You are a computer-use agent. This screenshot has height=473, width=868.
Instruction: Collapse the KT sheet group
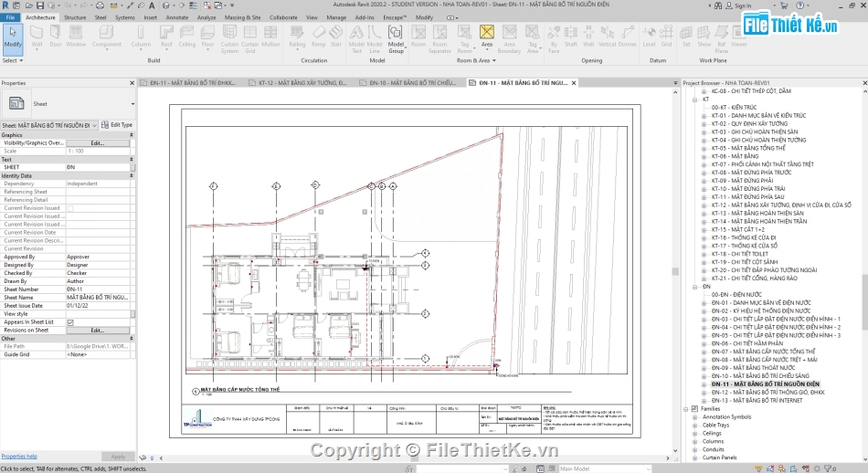[x=694, y=100]
